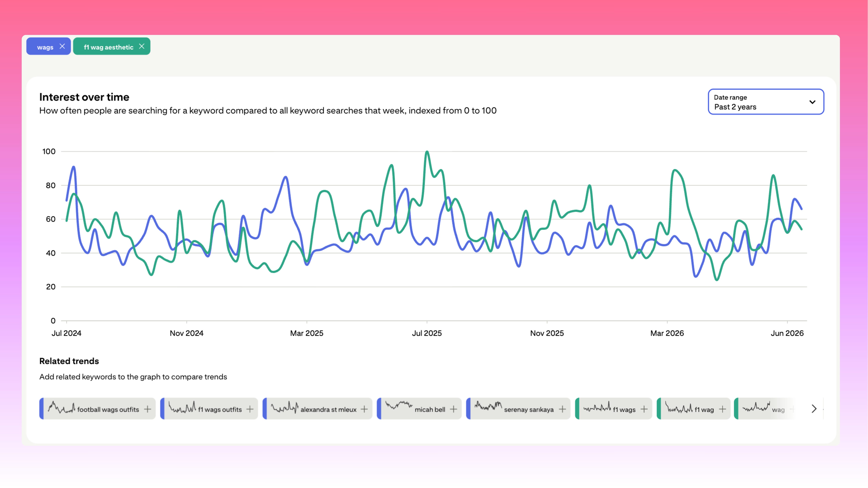Add football wags outfits to graph
868x488 pixels.
pos(148,409)
